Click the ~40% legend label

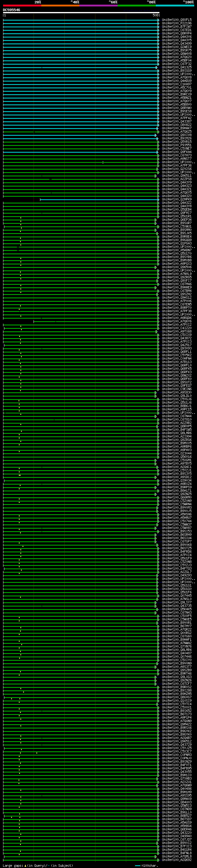click(75, 2)
